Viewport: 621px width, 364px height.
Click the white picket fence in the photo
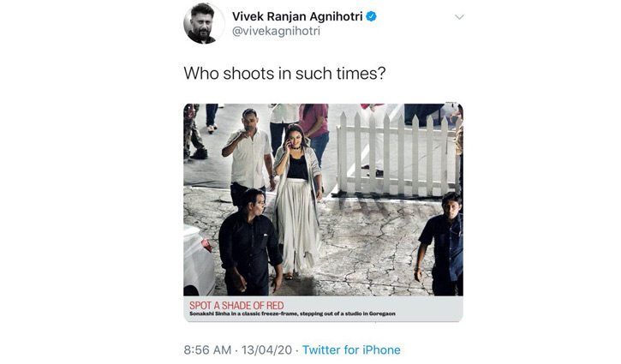point(394,154)
